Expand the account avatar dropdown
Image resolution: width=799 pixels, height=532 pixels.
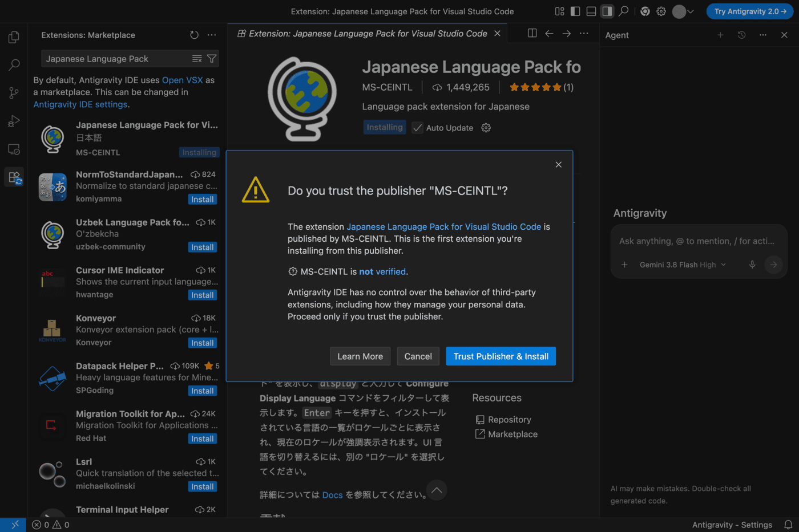coord(683,11)
